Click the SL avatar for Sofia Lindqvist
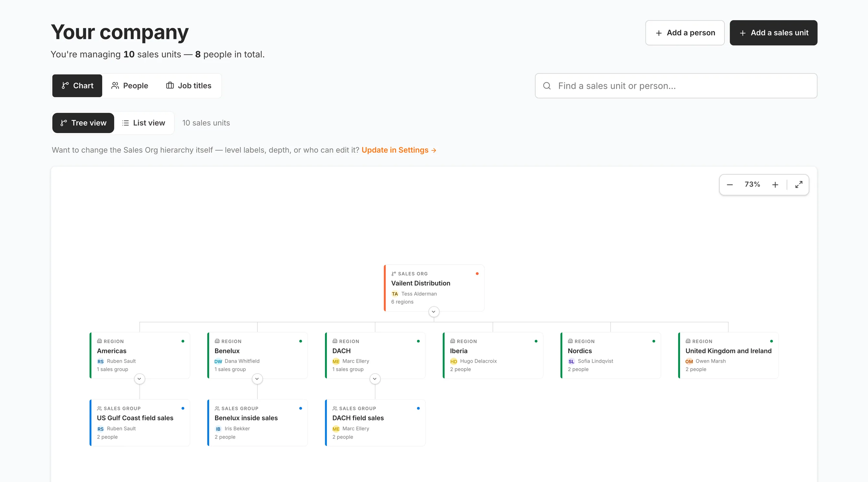The width and height of the screenshot is (868, 482). tap(571, 361)
